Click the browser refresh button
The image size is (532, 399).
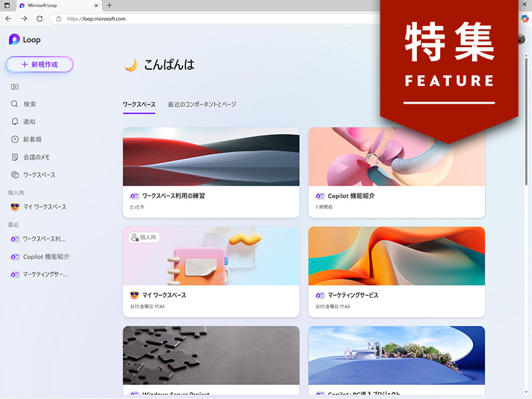pos(39,19)
